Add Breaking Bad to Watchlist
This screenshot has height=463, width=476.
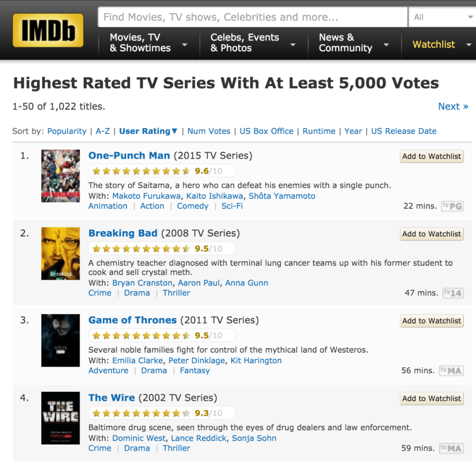click(x=431, y=234)
